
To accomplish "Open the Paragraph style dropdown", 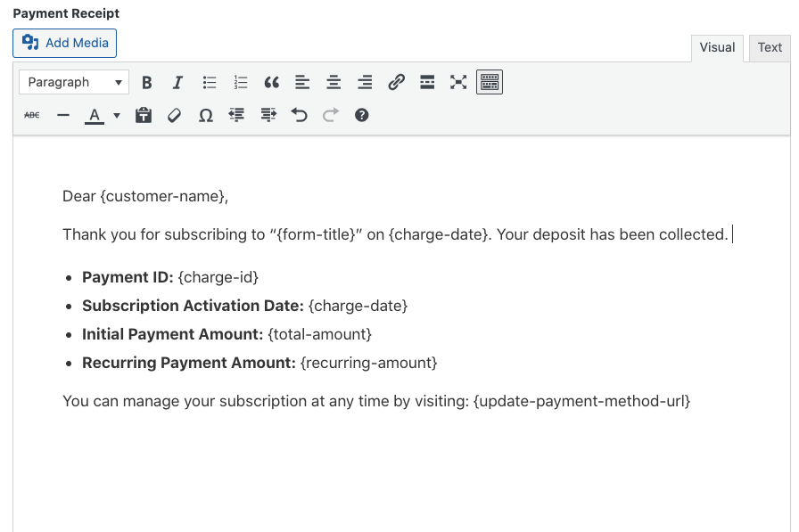I will 73,82.
